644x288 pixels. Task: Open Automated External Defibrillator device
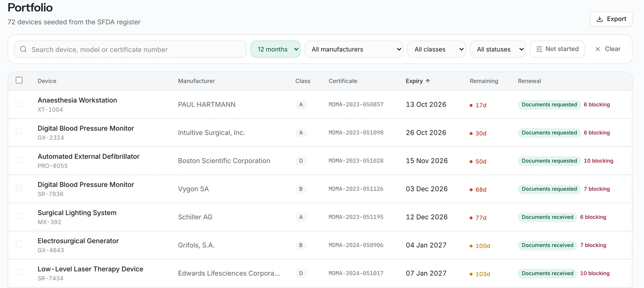(x=88, y=157)
